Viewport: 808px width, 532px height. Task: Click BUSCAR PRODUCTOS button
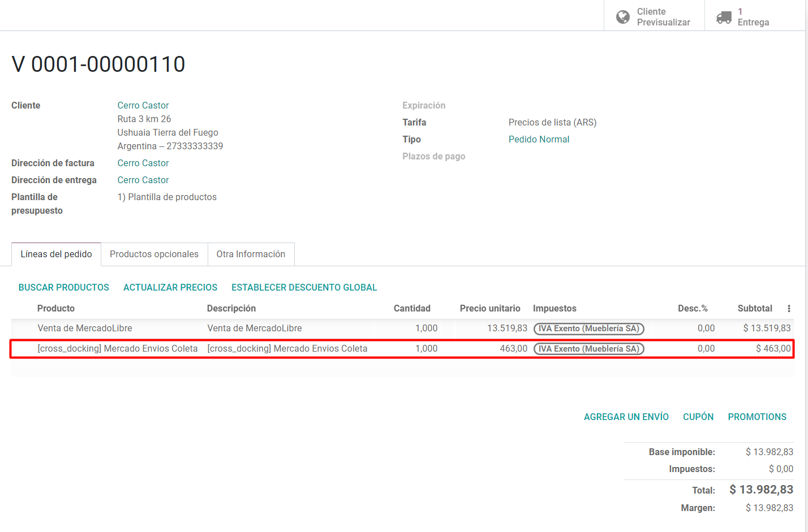(64, 288)
